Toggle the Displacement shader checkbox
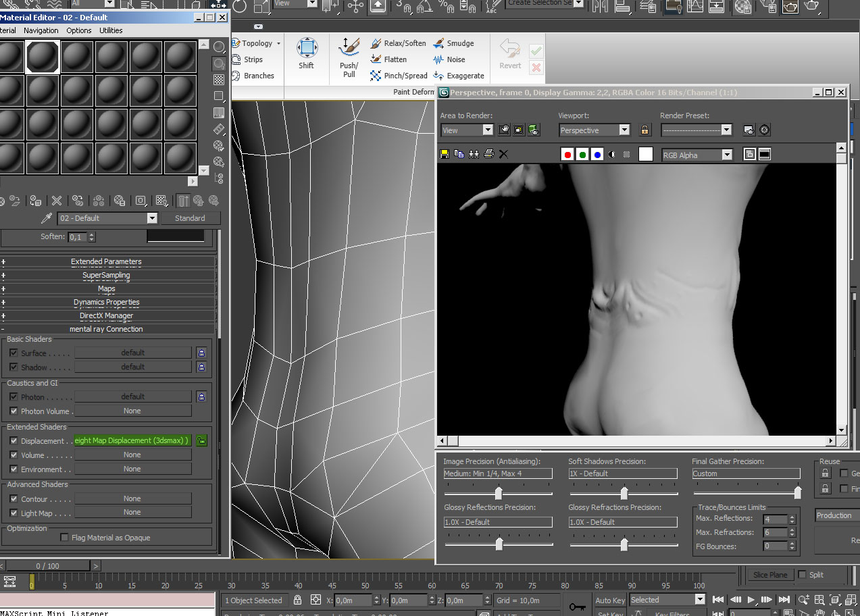 click(x=14, y=441)
